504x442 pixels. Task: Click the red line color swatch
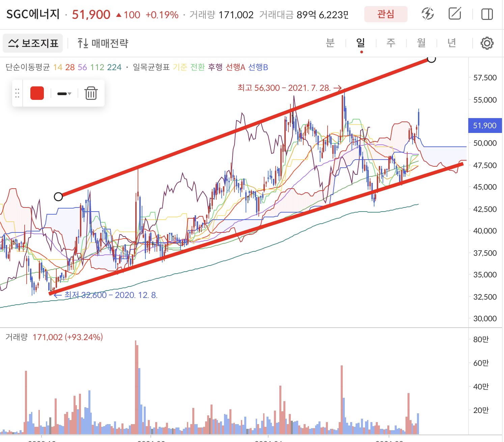37,93
